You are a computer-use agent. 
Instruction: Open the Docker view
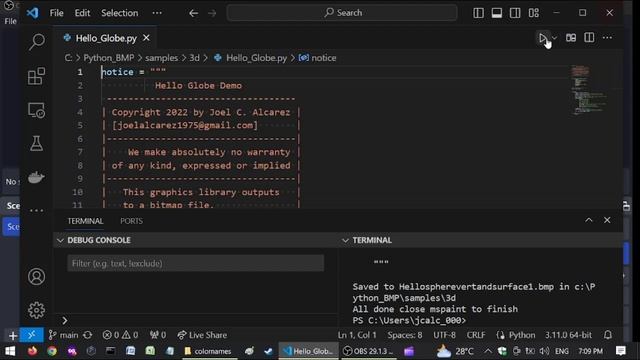pos(36,177)
